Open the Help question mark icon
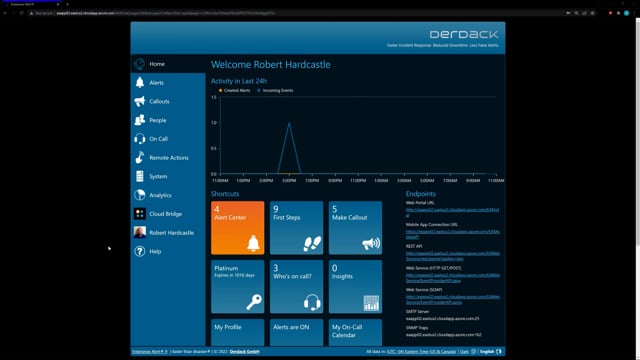 [140, 251]
